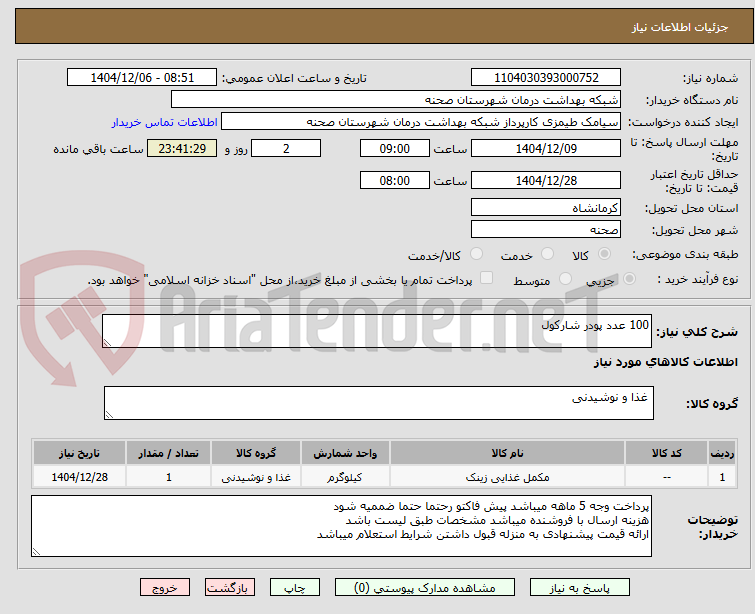Click the جزئیات اطلاعات نیاز header title
The height and width of the screenshot is (614, 755).
click(680, 27)
